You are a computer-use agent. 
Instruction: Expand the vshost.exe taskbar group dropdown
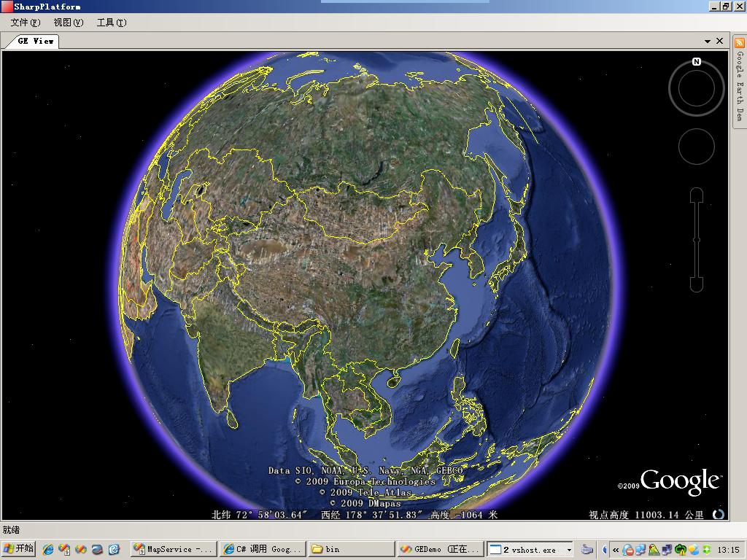[x=569, y=550]
